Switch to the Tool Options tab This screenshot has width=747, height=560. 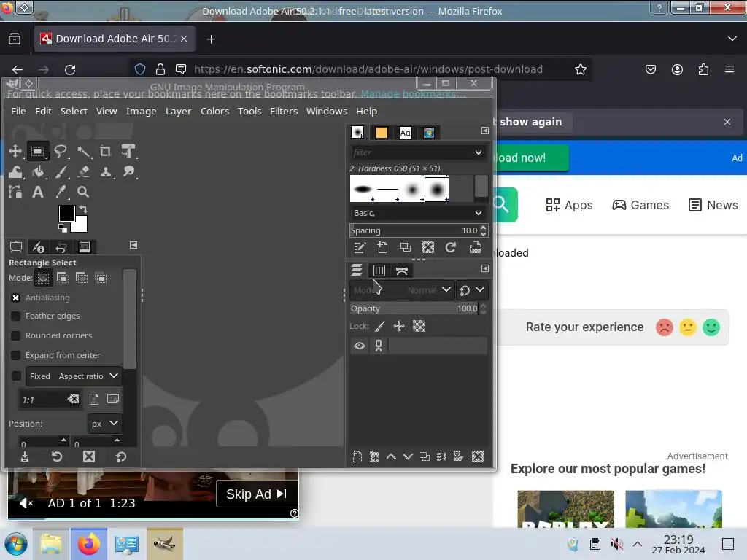16,246
